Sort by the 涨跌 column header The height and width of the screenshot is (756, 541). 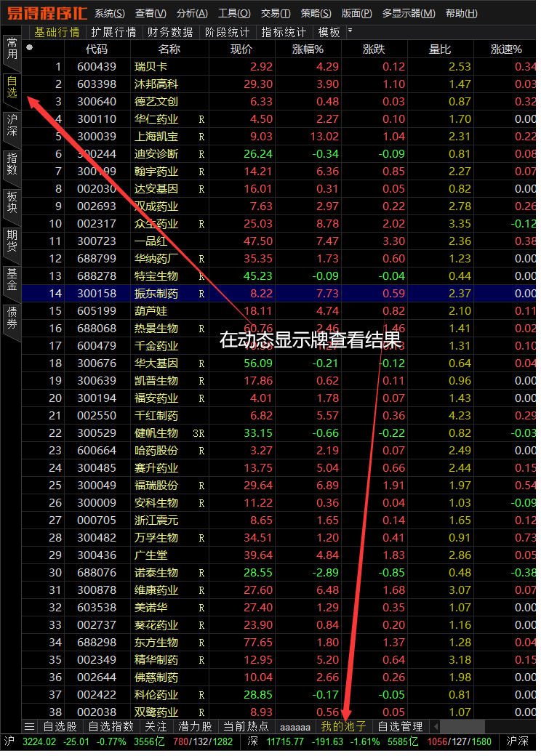374,49
